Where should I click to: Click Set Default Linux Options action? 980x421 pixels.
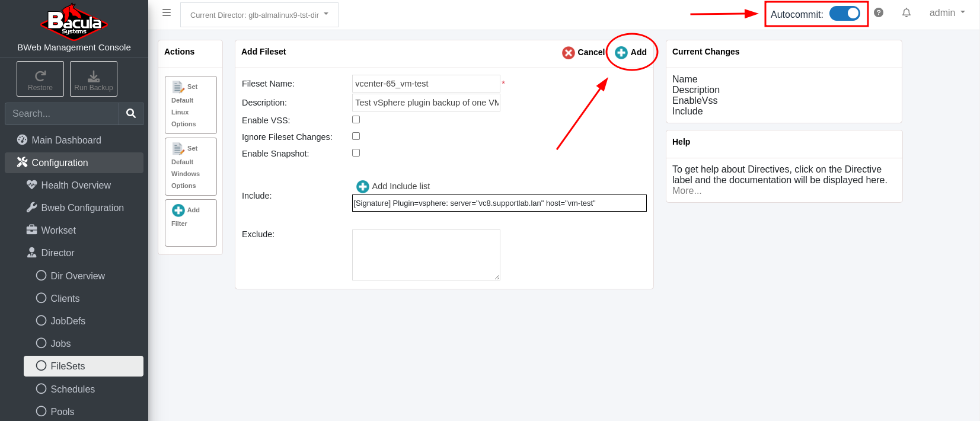[190, 105]
